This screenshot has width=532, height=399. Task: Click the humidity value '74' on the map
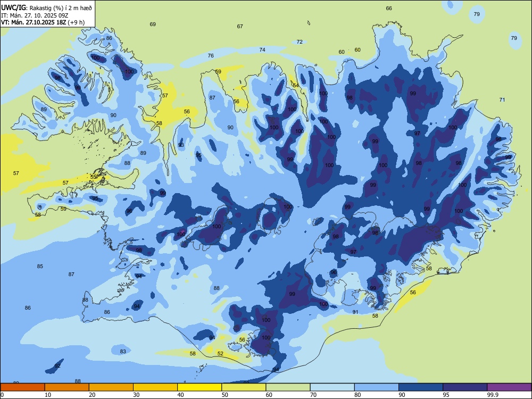[x=262, y=49]
